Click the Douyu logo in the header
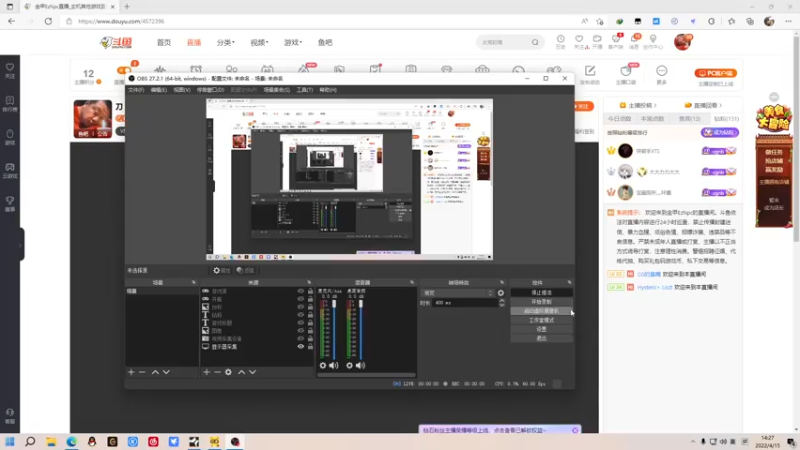The height and width of the screenshot is (450, 800). click(116, 42)
